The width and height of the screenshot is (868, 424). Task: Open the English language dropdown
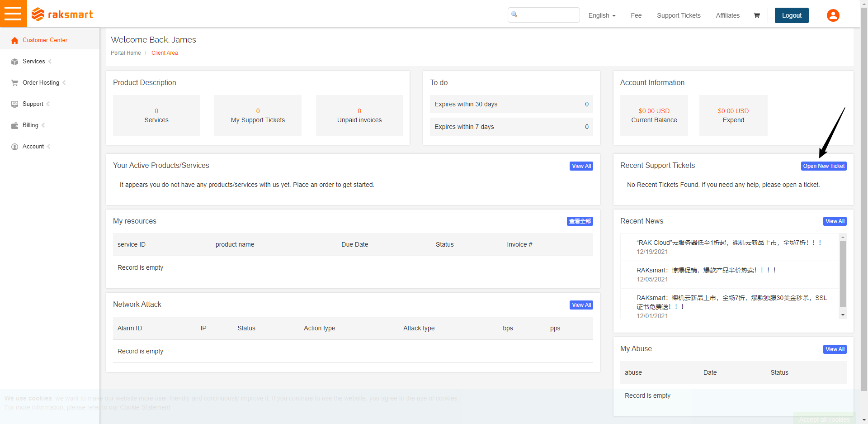point(602,15)
